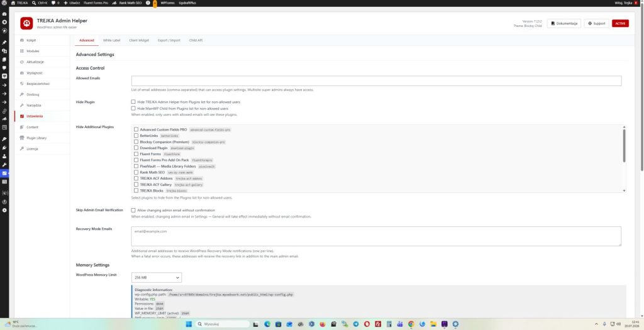
Task: Open the WordPress Dashboard gauge icon in sidebar
Action: point(4,14)
